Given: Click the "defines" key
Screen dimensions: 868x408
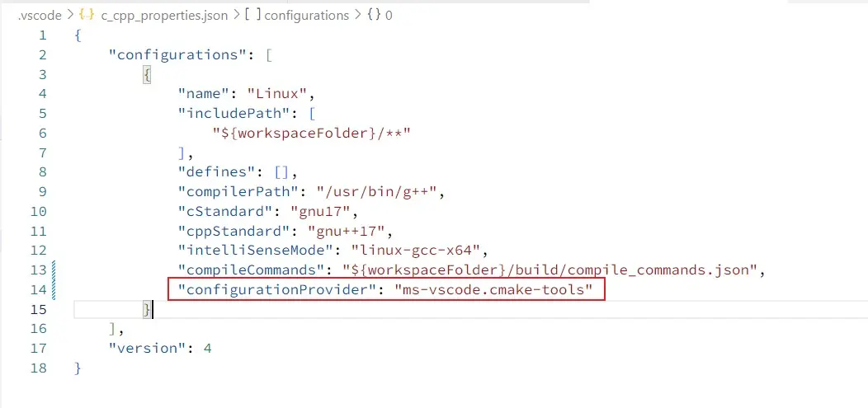Looking at the screenshot, I should tap(214, 172).
